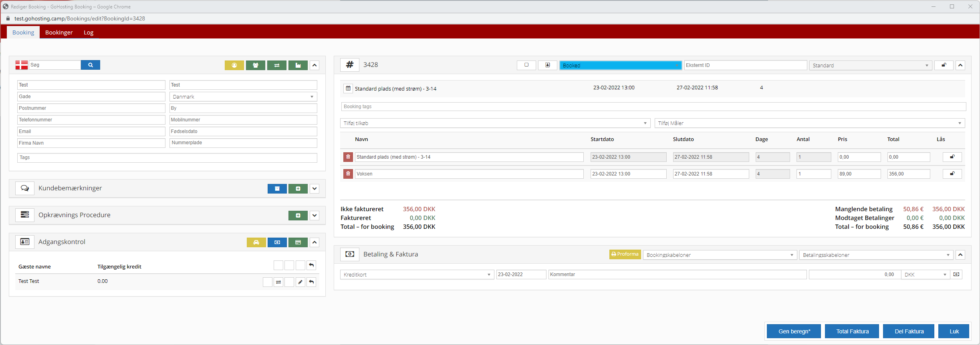Click the yellow car icon in Adgangskontrol

256,242
